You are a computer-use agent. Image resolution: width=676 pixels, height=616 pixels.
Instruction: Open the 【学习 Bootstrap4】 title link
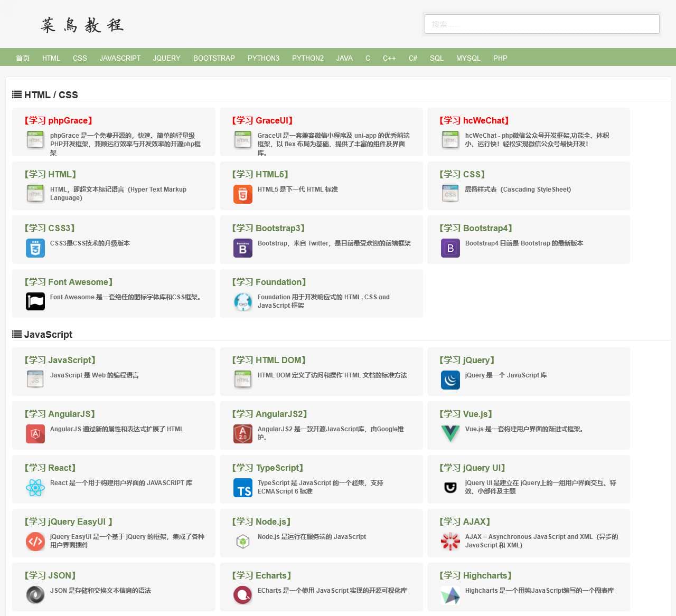click(x=476, y=228)
